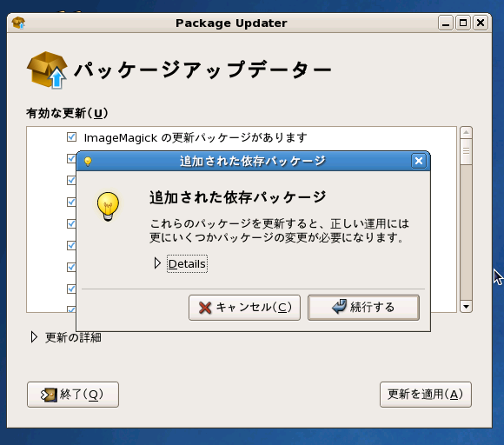Close the Package Updater window
Image resolution: width=504 pixels, height=445 pixels.
tap(481, 23)
